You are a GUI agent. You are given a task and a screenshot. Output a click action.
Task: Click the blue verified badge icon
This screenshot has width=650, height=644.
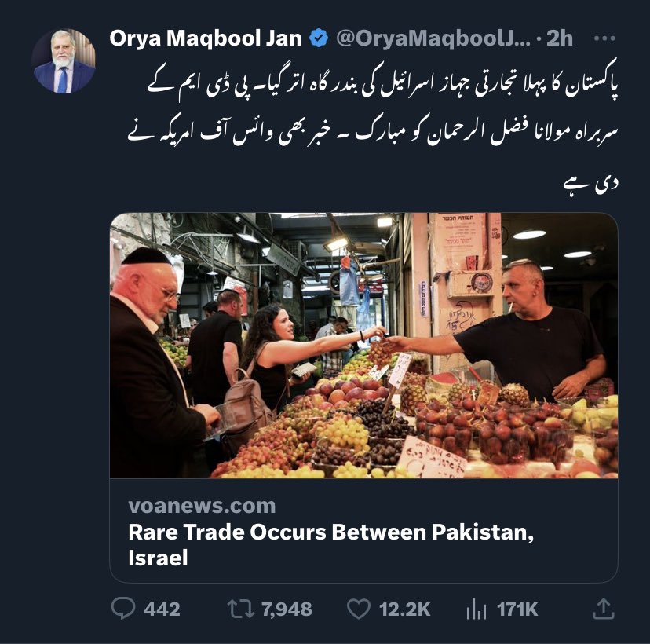click(319, 38)
